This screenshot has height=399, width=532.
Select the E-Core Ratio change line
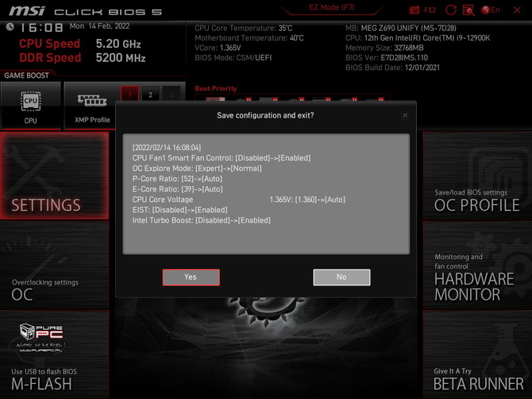coord(177,189)
